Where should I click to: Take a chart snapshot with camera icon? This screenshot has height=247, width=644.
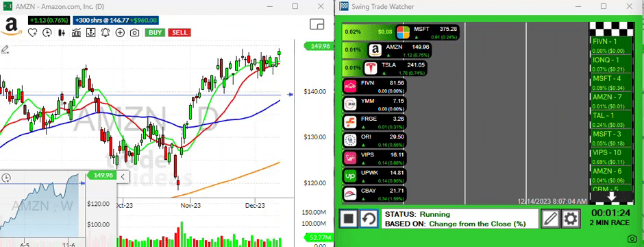(x=134, y=33)
